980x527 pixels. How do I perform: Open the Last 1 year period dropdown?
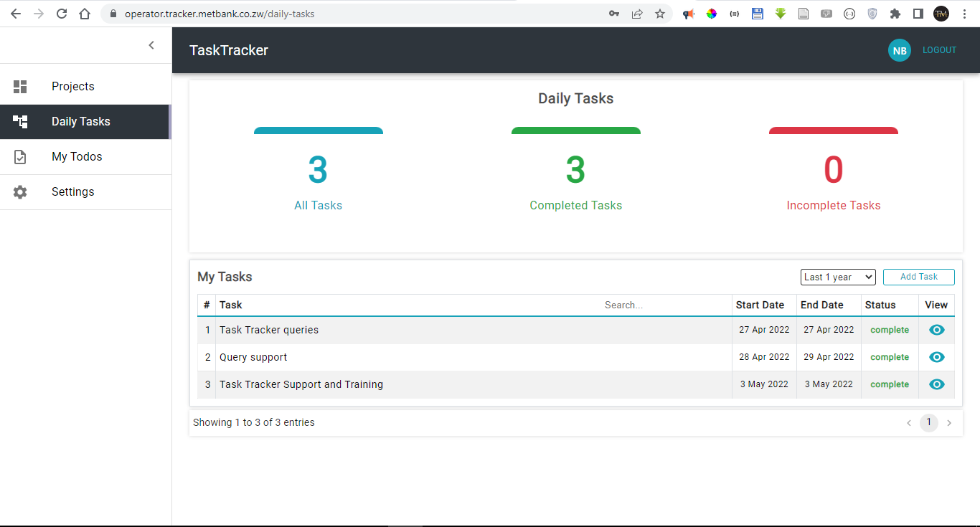(838, 277)
